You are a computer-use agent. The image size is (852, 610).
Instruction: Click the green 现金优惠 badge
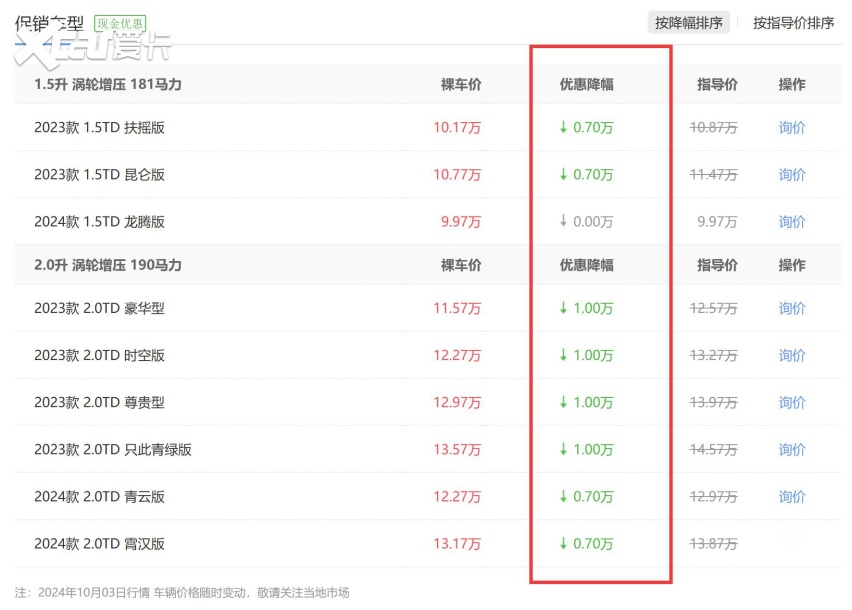point(120,22)
